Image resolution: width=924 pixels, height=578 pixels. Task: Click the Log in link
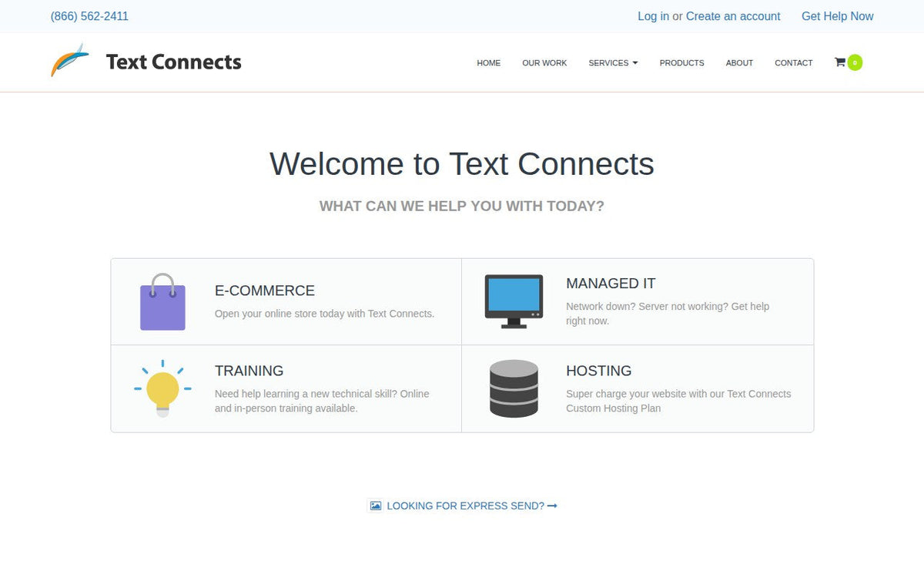653,16
